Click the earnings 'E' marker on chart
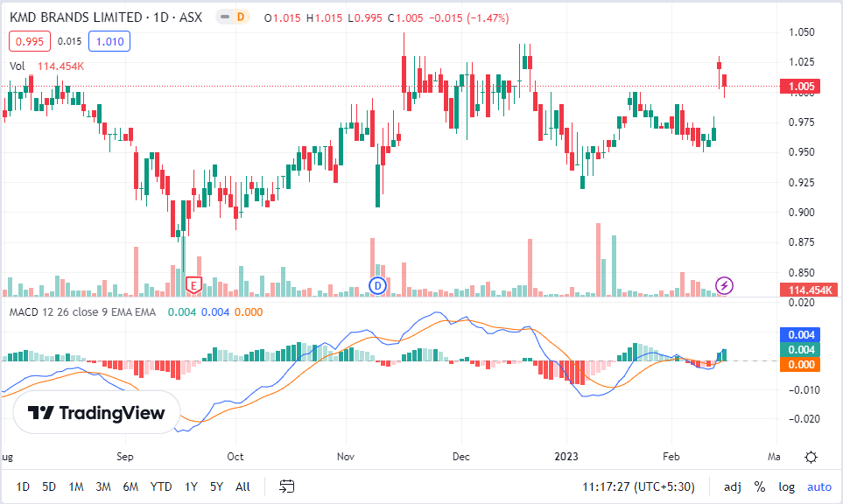This screenshot has height=504, width=843. click(x=194, y=284)
